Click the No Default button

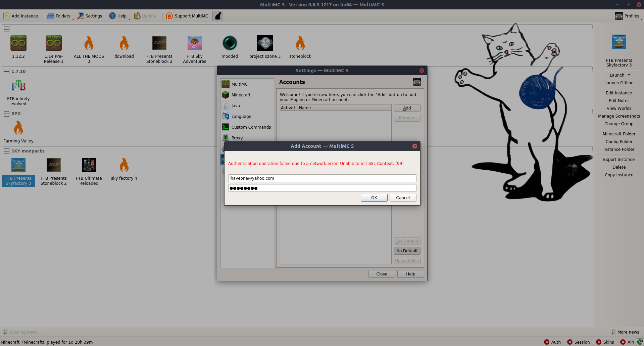pyautogui.click(x=407, y=251)
